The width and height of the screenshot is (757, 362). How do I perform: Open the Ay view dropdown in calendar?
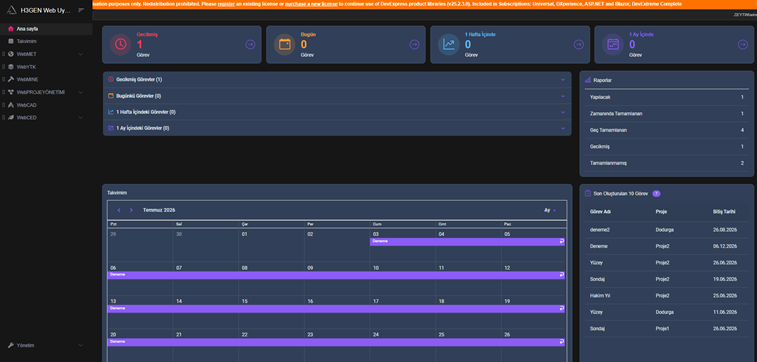pos(550,210)
